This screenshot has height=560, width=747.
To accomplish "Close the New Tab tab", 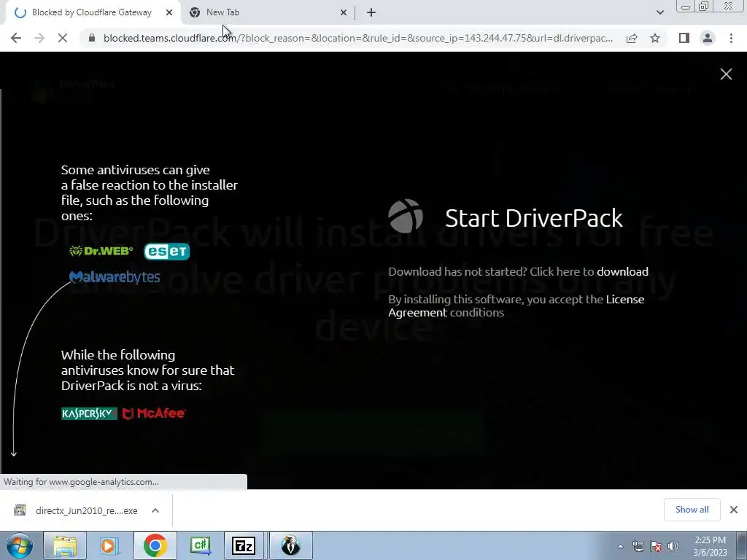I will click(344, 12).
